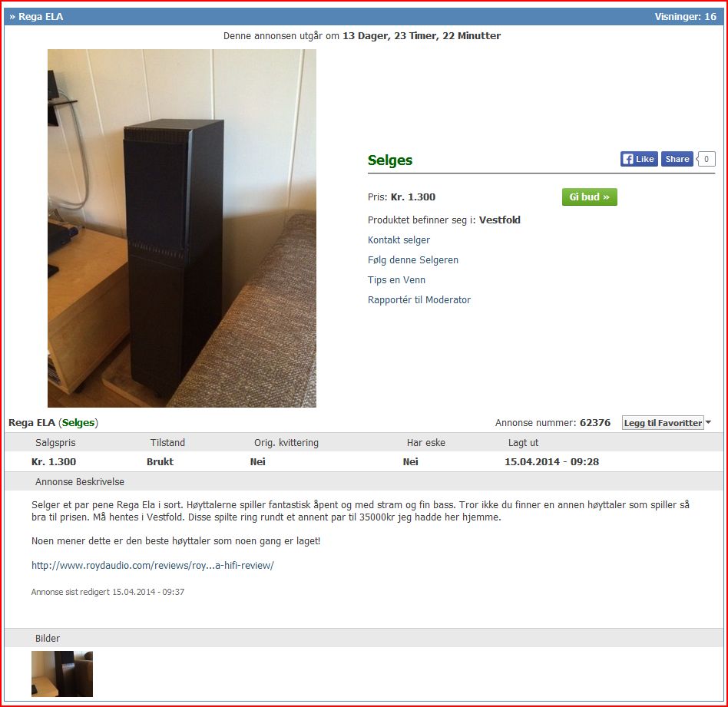Expand the Legg til Favoritter dropdown arrow
Viewport: 728px width, 707px height.
709,422
